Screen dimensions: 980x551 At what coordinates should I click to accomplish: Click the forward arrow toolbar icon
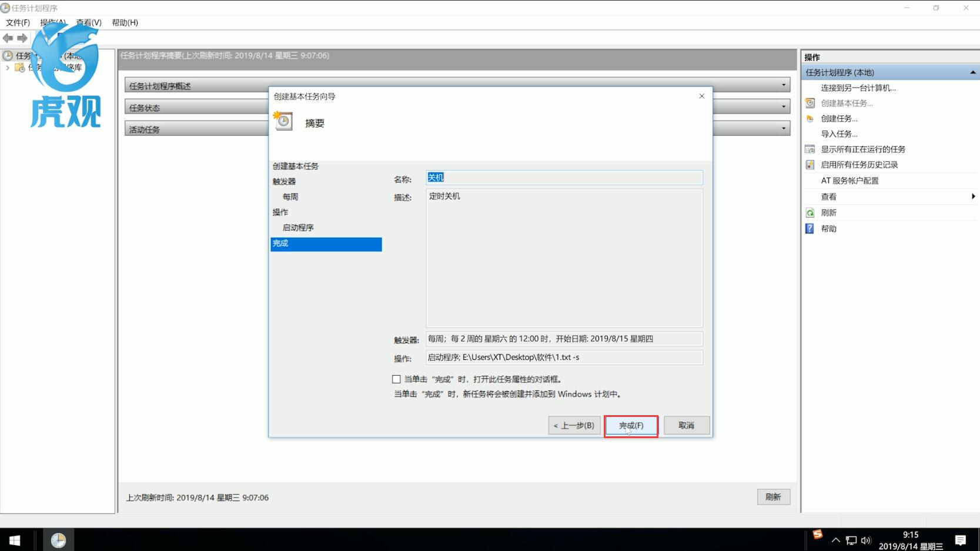click(22, 38)
